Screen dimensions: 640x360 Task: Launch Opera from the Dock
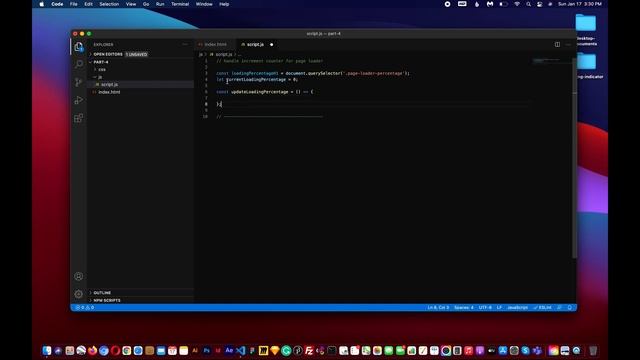pyautogui.click(x=116, y=350)
